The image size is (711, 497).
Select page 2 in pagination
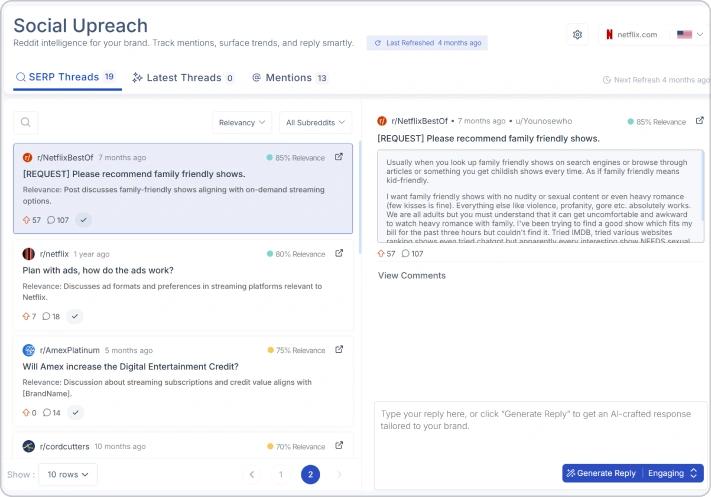tap(311, 474)
